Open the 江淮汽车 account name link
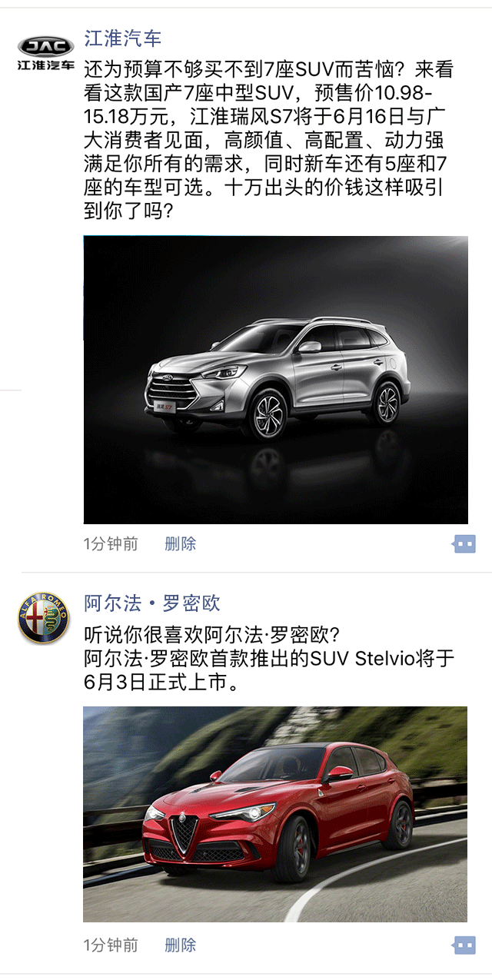Viewport: 492px width, 980px height. [x=123, y=38]
